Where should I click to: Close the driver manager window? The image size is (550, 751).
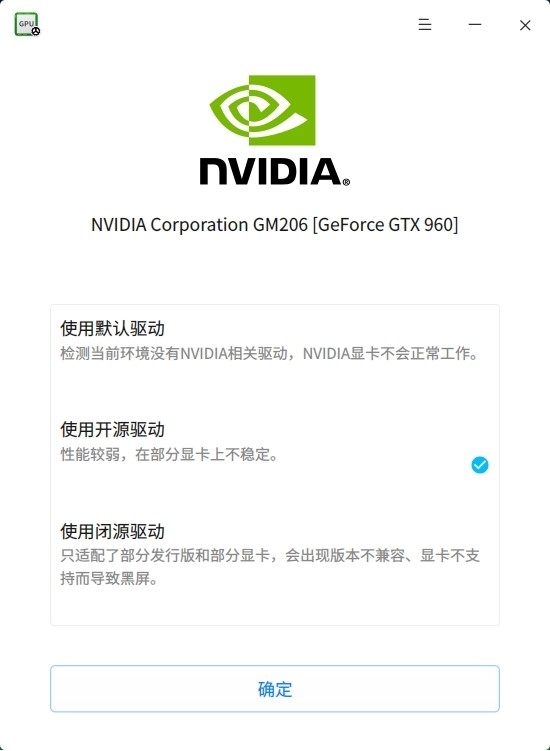click(525, 25)
